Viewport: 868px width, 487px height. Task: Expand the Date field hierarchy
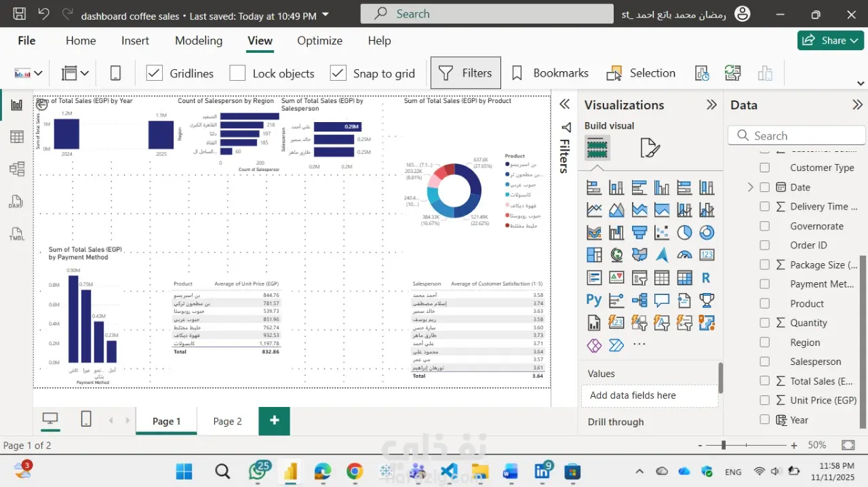click(x=750, y=187)
